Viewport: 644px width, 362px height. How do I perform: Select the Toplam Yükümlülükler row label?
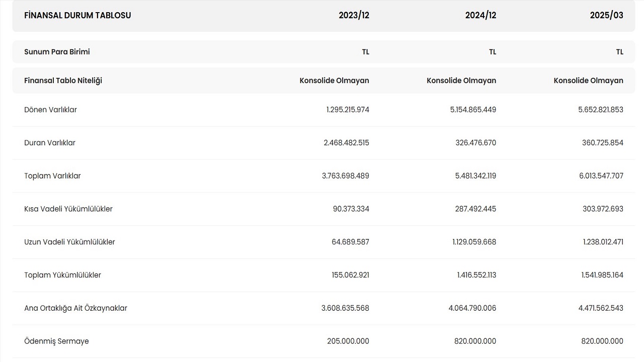point(62,275)
